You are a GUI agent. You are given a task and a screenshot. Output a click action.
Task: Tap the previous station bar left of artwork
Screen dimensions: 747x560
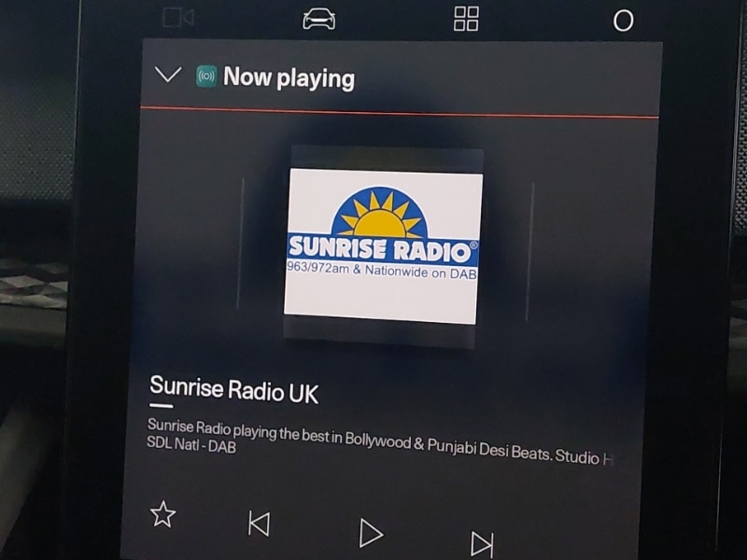[241, 245]
